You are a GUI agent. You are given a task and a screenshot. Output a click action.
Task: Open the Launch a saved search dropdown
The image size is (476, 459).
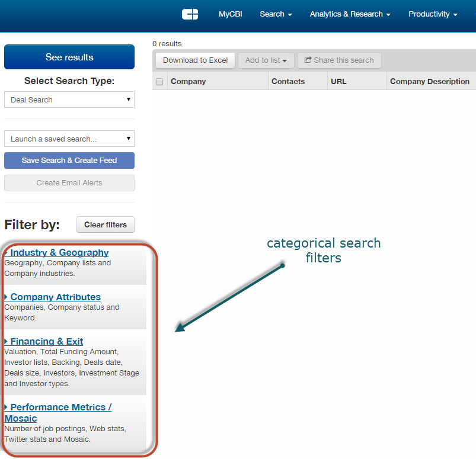(69, 139)
